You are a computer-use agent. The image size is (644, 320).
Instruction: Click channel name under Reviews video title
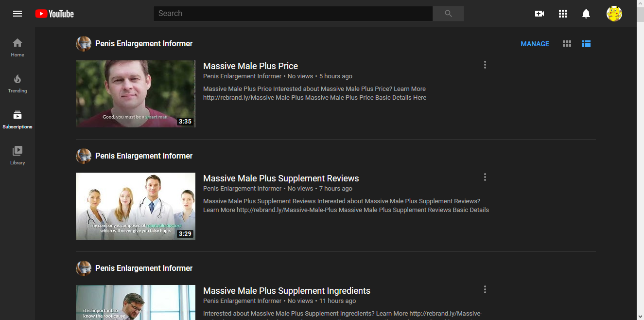pyautogui.click(x=242, y=189)
